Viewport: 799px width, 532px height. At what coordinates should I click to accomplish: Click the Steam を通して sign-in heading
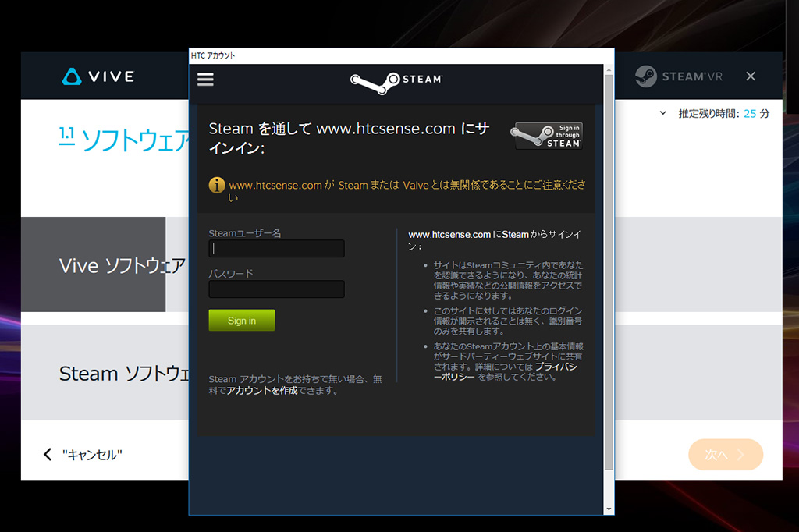349,138
